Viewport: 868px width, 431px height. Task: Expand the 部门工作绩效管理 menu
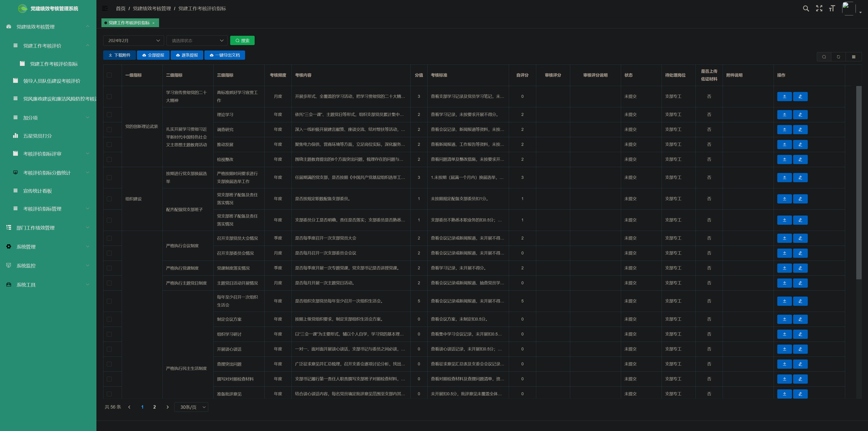click(x=48, y=228)
